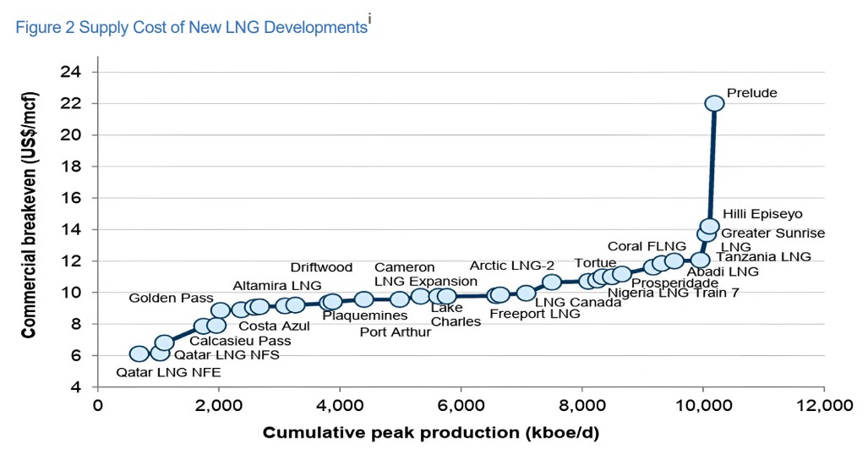Select the 6,000 tick on the x-axis
Image resolution: width=868 pixels, height=455 pixels.
tap(461, 405)
